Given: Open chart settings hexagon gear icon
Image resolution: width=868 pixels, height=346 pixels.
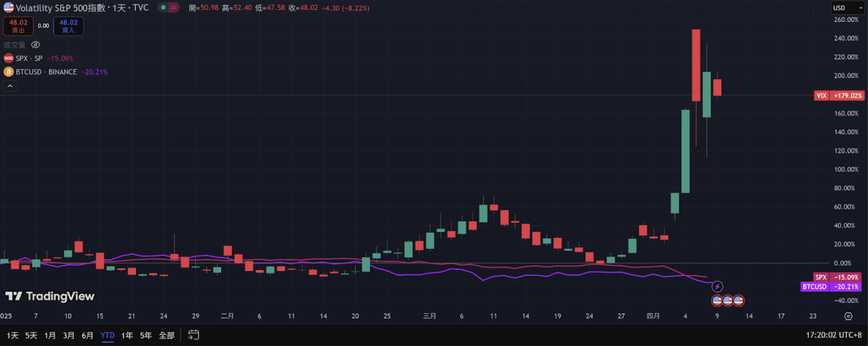Looking at the screenshot, I should point(848,316).
